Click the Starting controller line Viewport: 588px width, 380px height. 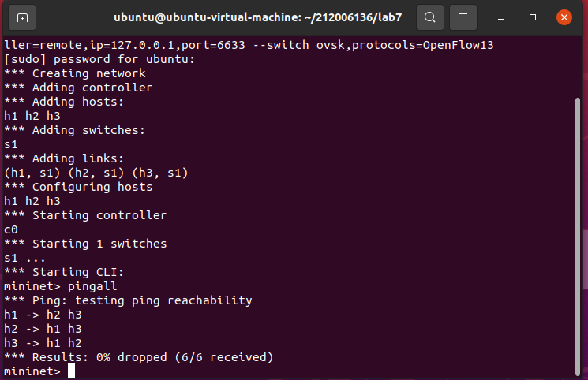point(85,215)
